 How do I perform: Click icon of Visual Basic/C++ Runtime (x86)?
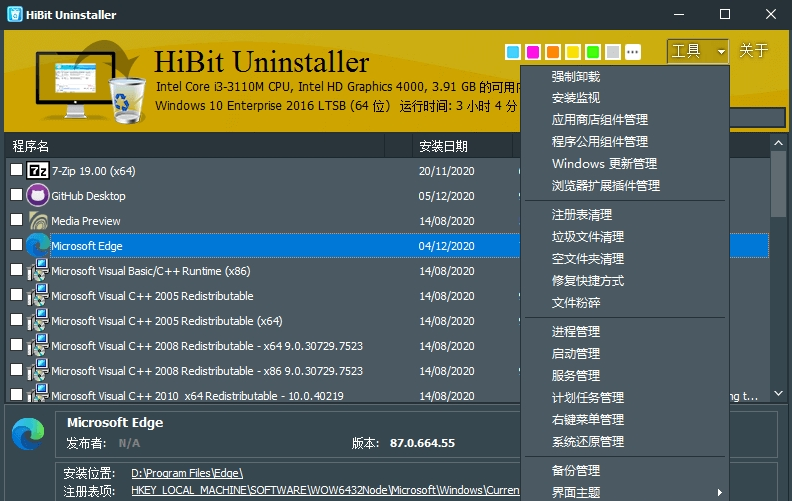(38, 270)
